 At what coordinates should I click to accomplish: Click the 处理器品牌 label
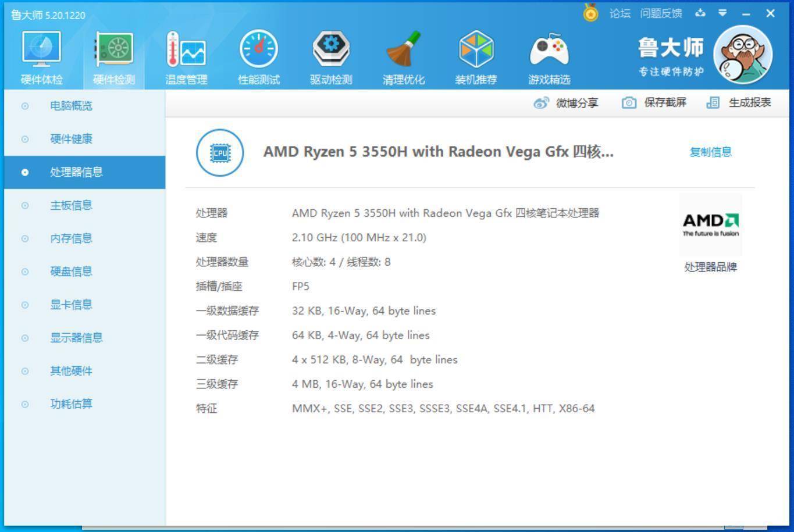710,267
